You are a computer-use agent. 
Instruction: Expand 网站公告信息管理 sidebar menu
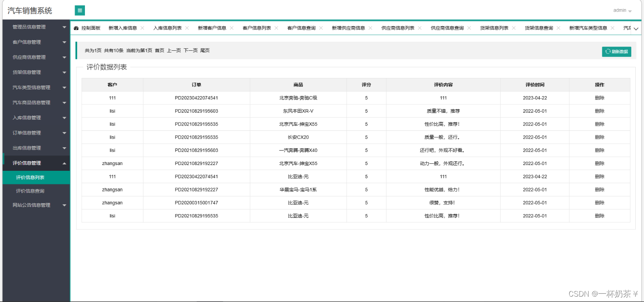36,205
